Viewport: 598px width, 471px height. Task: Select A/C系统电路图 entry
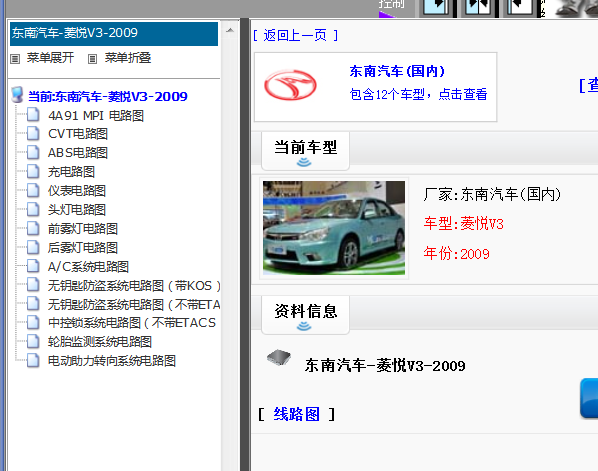(88, 267)
